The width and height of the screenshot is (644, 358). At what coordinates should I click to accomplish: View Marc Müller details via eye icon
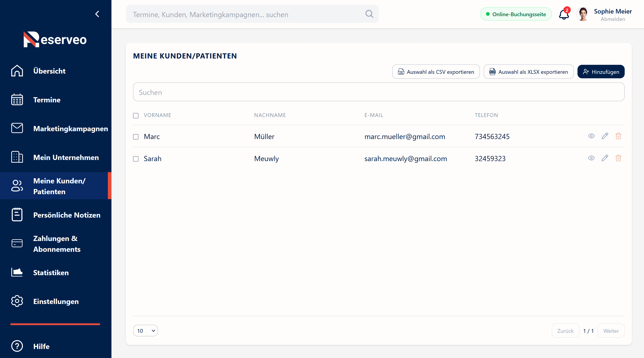(x=591, y=136)
